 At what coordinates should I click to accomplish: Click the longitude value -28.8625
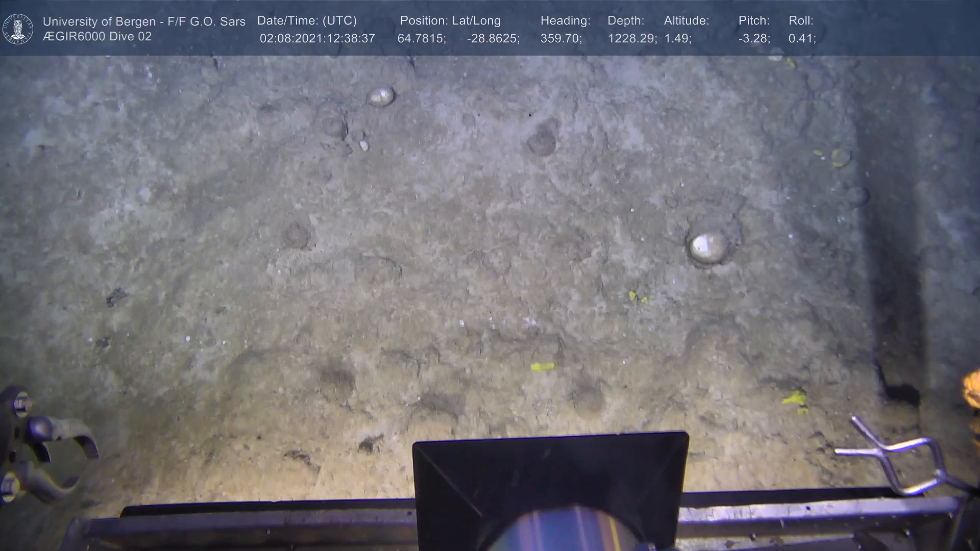[x=493, y=39]
